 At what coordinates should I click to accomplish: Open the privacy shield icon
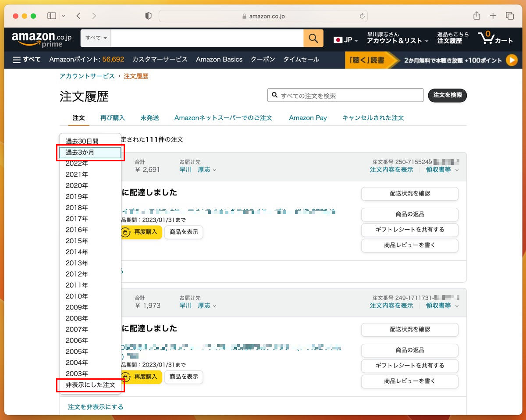[148, 16]
